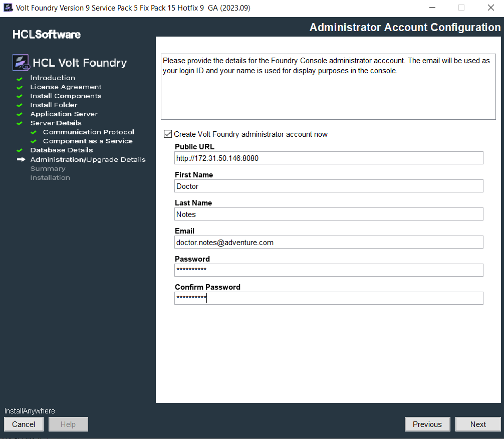
Task: Cancel the installation
Action: coord(24,424)
